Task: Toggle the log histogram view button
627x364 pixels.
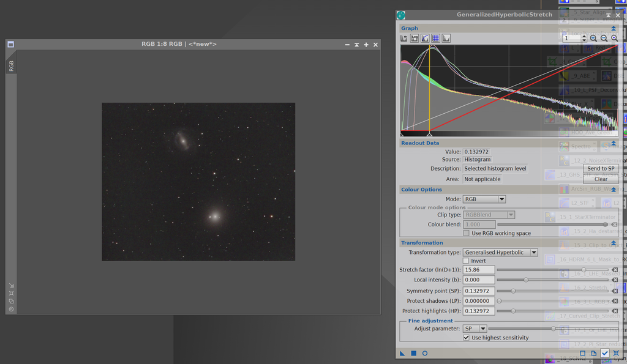Action: [415, 39]
